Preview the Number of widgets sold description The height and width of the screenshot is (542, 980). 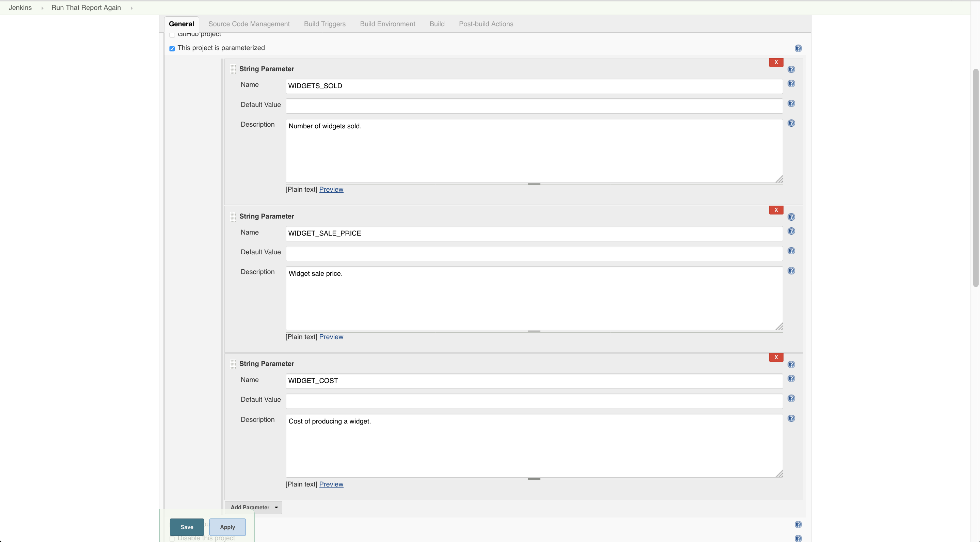pyautogui.click(x=331, y=189)
